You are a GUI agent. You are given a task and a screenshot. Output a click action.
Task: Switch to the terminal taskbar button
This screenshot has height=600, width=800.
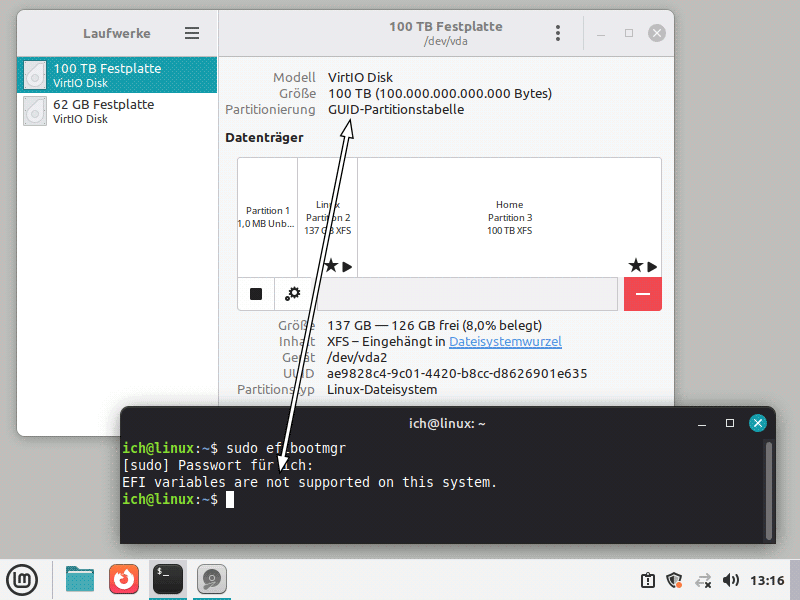(x=168, y=580)
